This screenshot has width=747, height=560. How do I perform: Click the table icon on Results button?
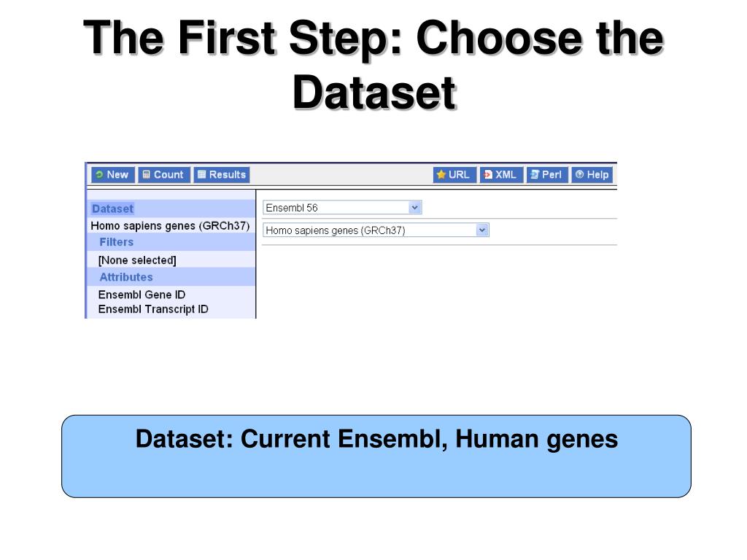[x=202, y=175]
